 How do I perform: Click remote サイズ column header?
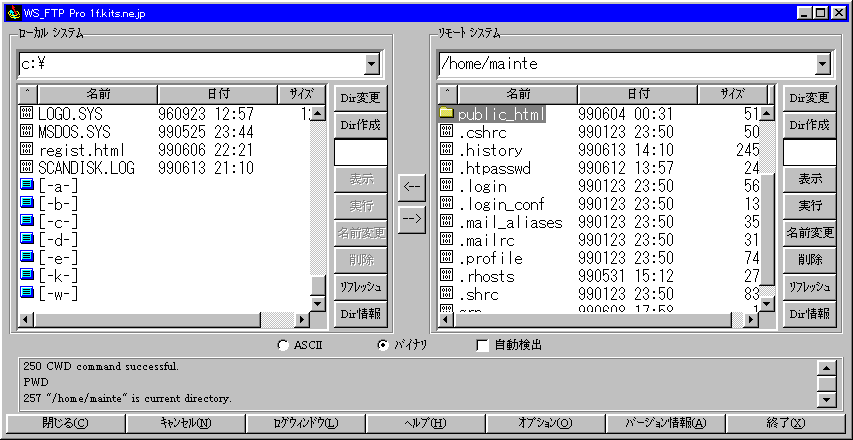pos(732,94)
